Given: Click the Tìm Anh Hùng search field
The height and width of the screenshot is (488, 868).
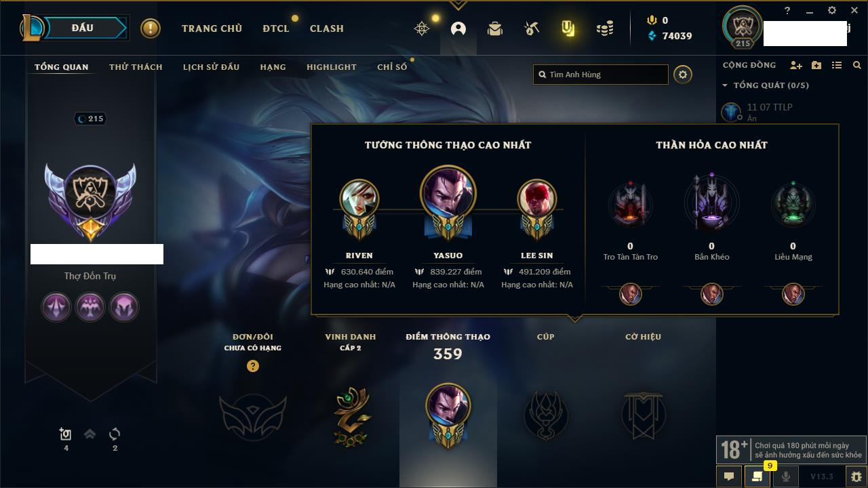Looking at the screenshot, I should [x=601, y=75].
